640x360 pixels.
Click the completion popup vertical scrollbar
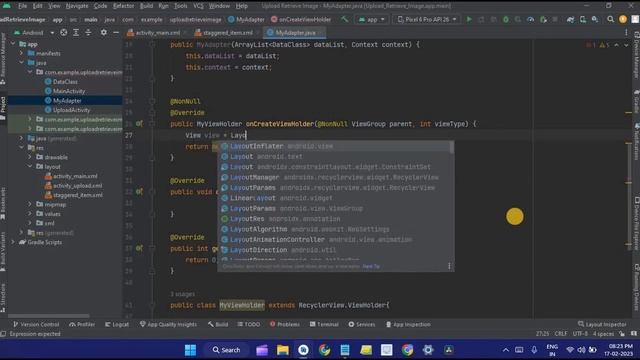[451, 147]
